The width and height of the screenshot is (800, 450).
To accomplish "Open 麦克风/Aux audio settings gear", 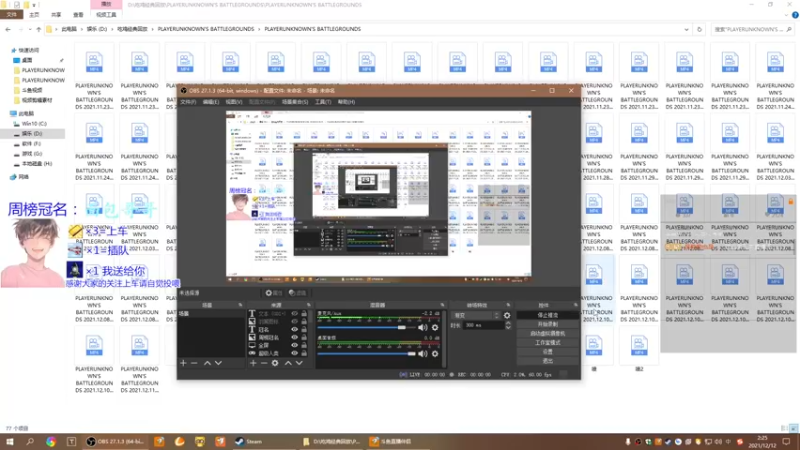I will point(435,327).
